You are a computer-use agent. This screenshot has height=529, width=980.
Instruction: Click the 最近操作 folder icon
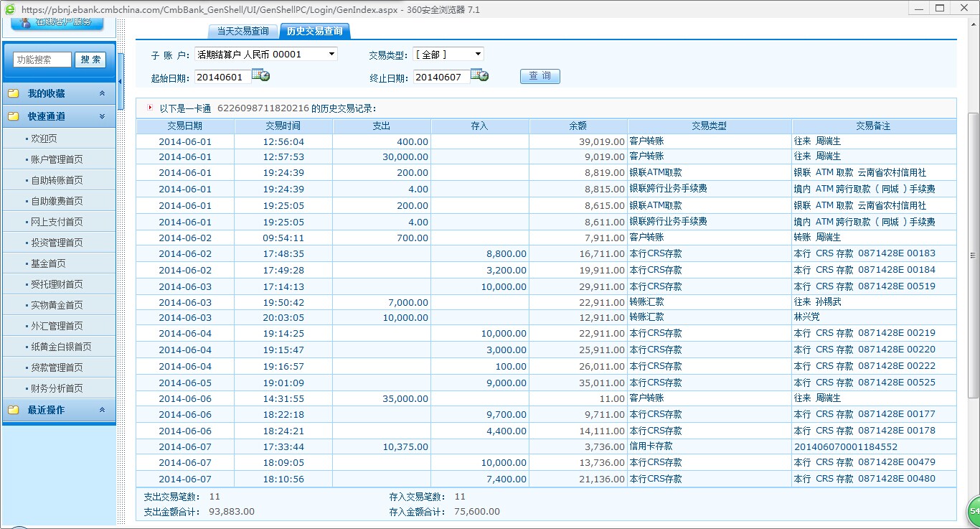click(13, 410)
